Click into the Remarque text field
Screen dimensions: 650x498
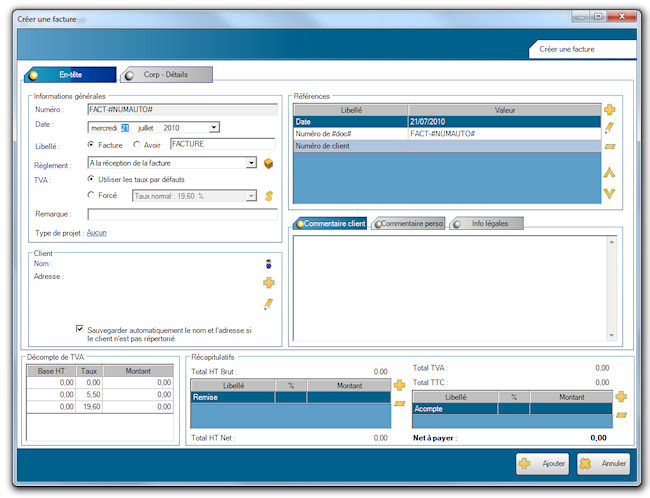[182, 214]
